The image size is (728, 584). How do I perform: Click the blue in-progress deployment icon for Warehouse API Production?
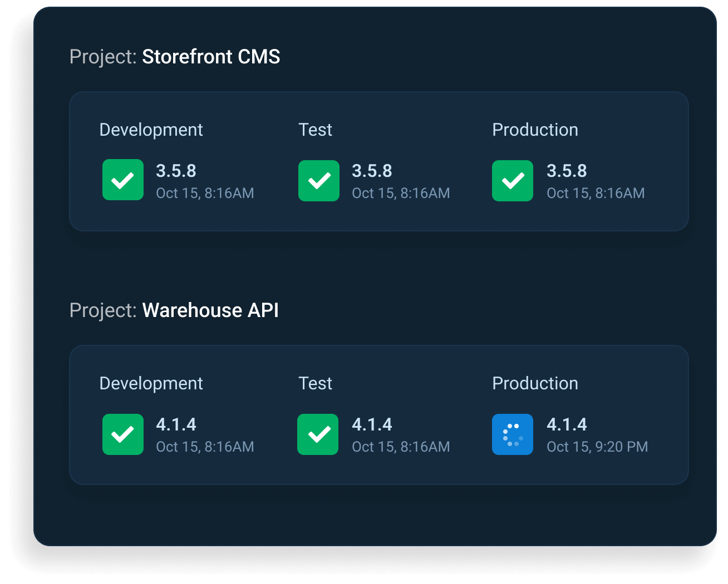click(512, 434)
